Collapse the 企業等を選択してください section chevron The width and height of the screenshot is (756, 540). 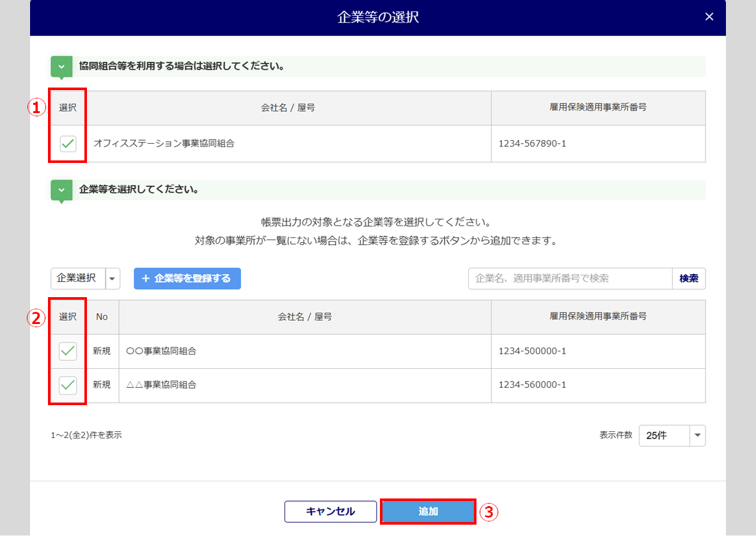(x=61, y=190)
